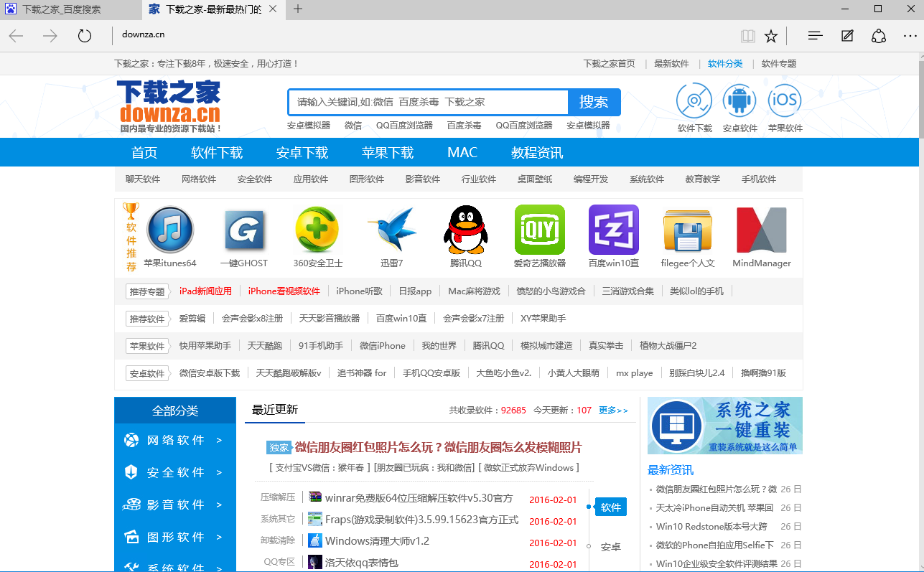Click the iOS 苹果软件 icon
The height and width of the screenshot is (572, 924).
click(x=785, y=100)
